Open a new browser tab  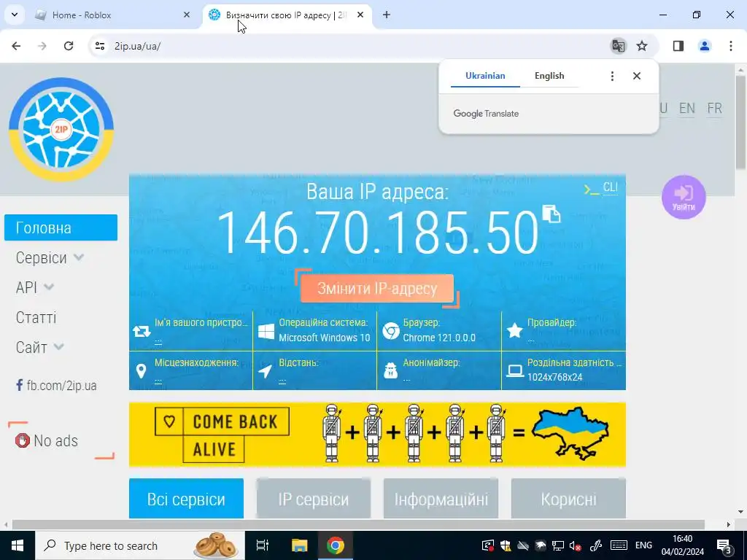[387, 15]
